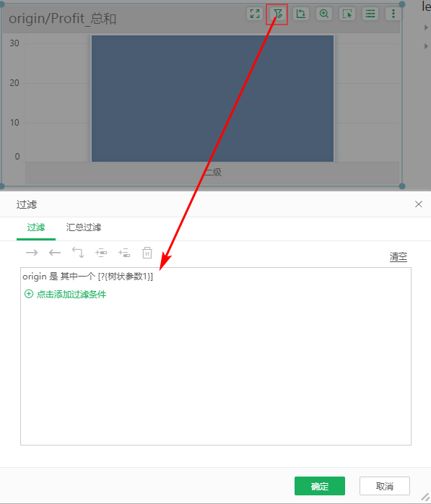
Task: Confirm the filter with 确定 button
Action: [x=320, y=486]
